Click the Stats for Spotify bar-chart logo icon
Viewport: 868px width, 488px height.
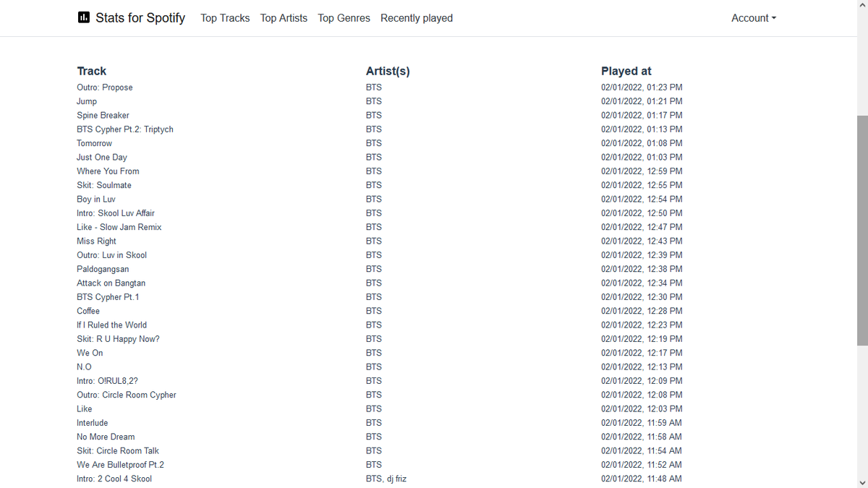(84, 17)
